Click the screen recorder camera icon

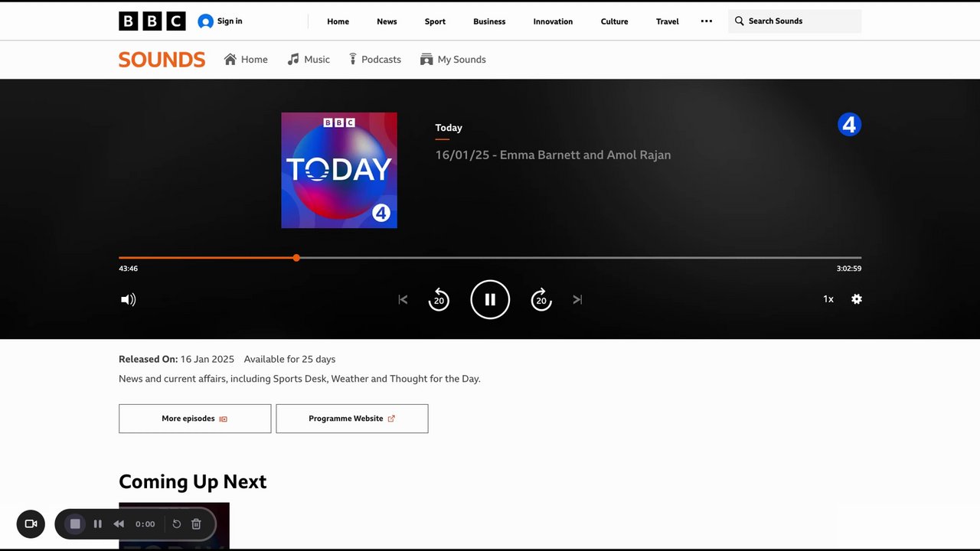point(31,524)
